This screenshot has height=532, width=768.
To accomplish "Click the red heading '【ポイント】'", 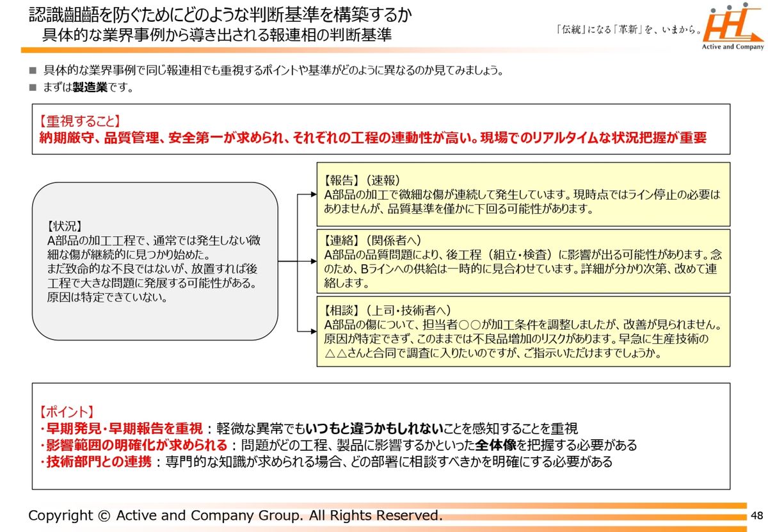I will (67, 412).
